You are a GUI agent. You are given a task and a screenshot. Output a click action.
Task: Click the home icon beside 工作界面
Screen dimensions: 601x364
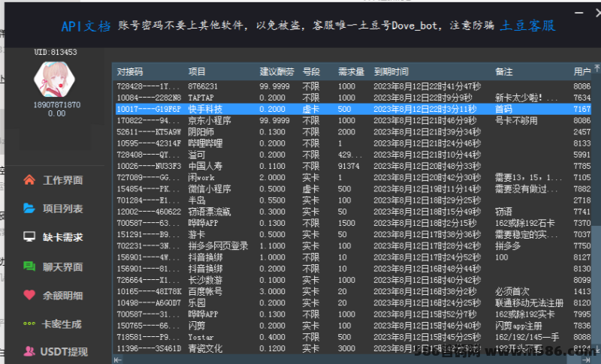(29, 180)
